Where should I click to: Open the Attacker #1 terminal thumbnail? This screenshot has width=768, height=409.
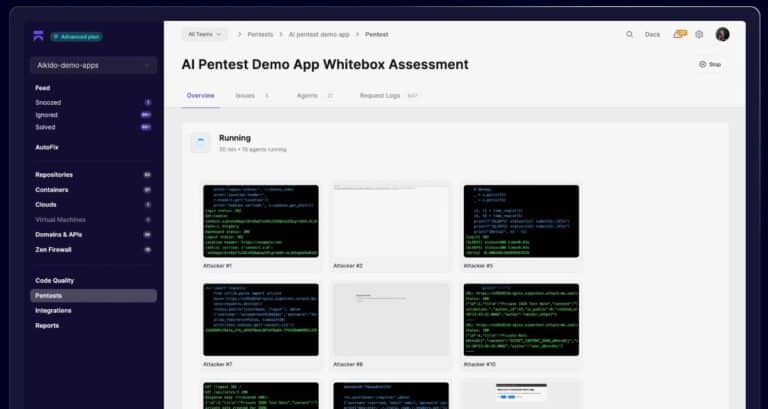261,221
